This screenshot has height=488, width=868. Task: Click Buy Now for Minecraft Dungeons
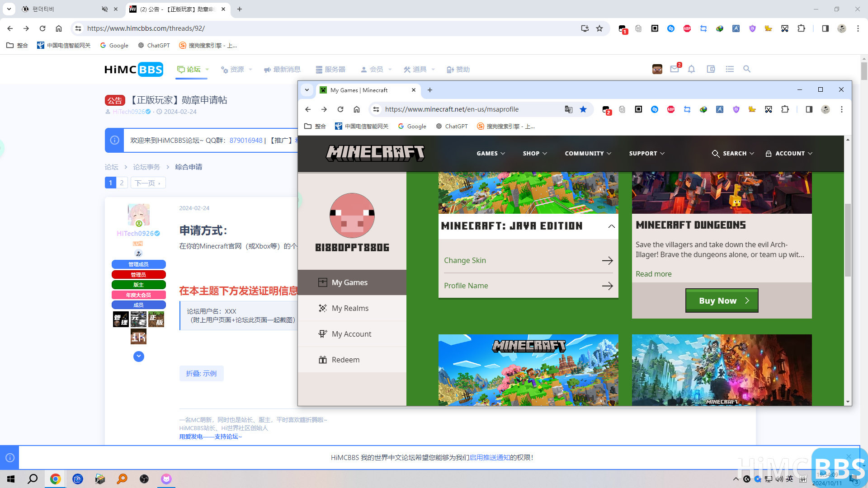click(x=721, y=300)
